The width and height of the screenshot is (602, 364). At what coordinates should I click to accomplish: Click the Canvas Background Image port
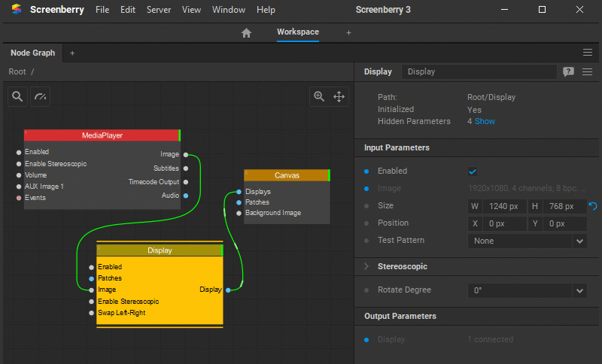pos(239,214)
